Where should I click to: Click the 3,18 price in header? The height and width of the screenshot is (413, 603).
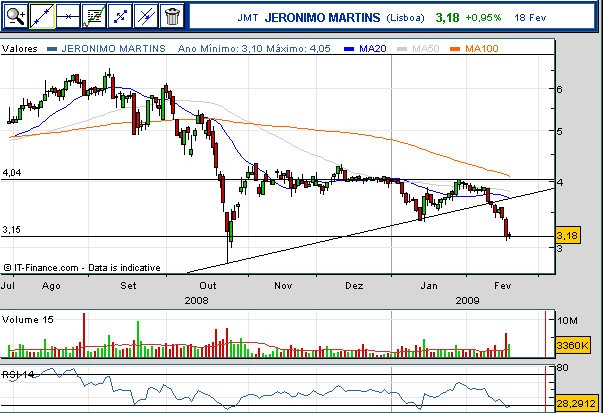pyautogui.click(x=447, y=18)
